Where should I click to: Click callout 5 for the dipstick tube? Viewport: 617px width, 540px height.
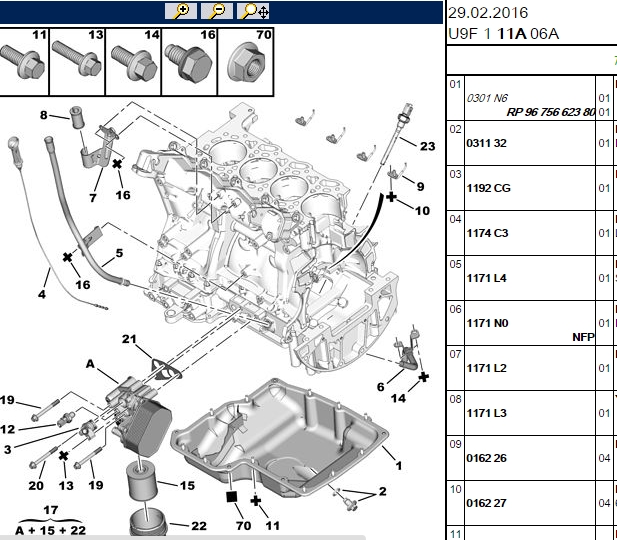[x=119, y=253]
